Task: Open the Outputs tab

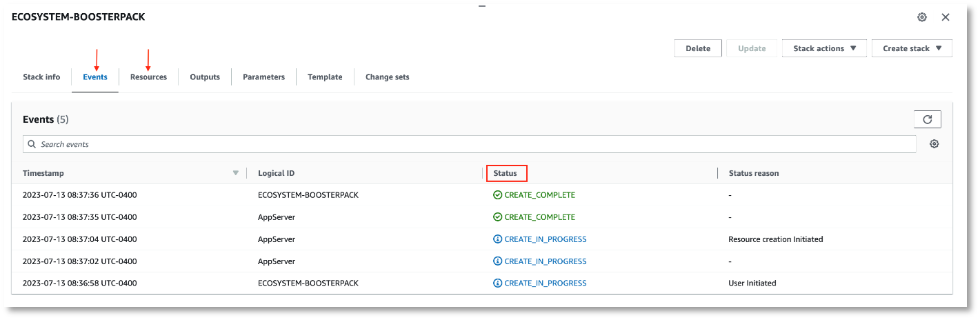Action: coord(205,77)
